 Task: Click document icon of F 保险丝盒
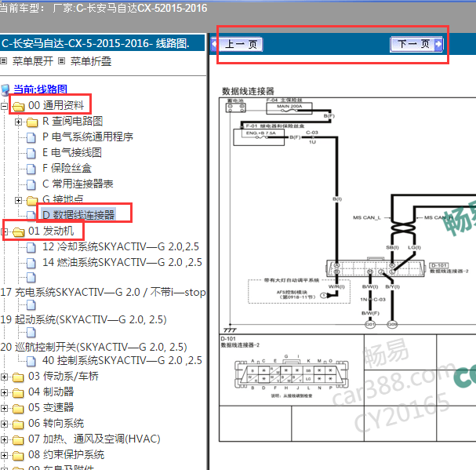[31, 169]
